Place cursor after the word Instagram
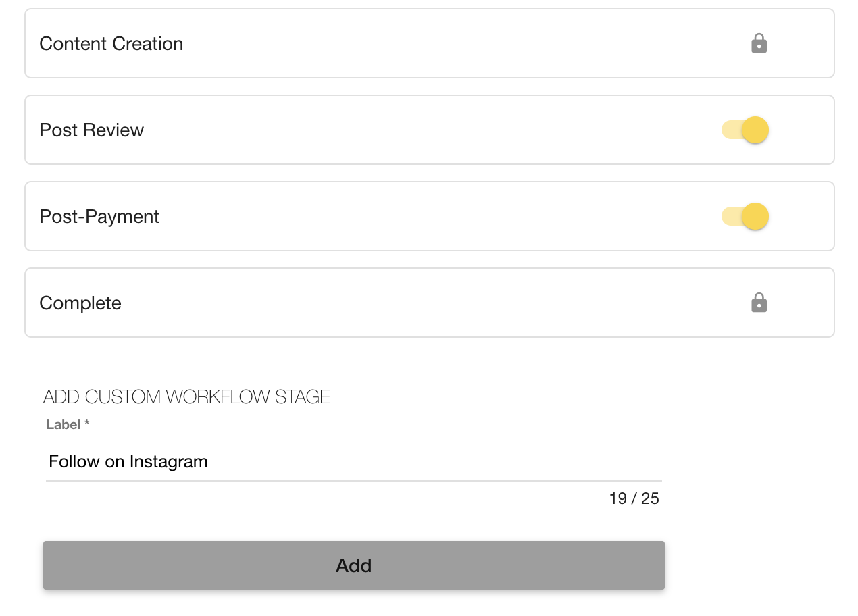 [209, 462]
